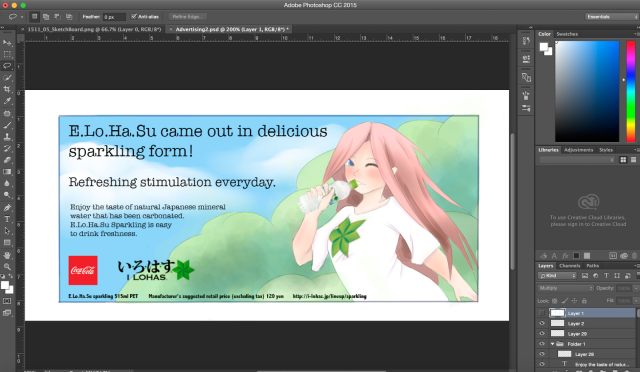Open the Swatches panel tab
Screen dimensions: 640x372
coord(567,34)
